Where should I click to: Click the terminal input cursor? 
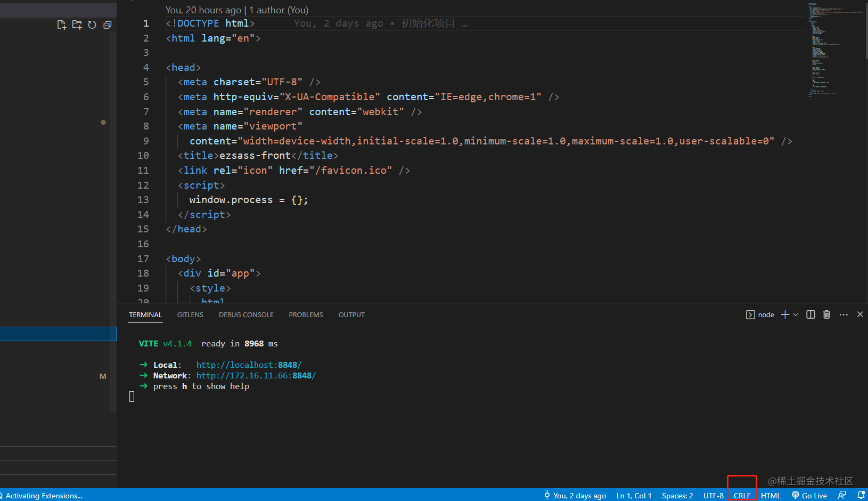pyautogui.click(x=132, y=397)
